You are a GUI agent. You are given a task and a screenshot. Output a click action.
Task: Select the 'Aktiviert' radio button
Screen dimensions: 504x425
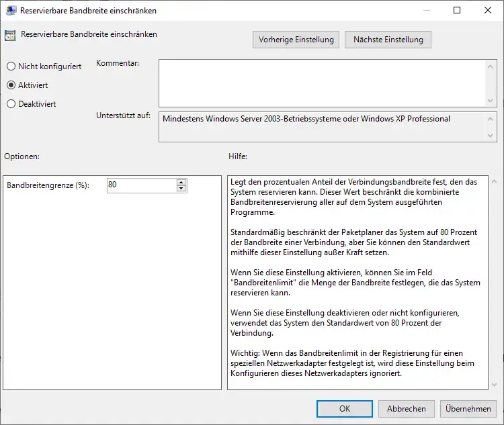[x=11, y=85]
